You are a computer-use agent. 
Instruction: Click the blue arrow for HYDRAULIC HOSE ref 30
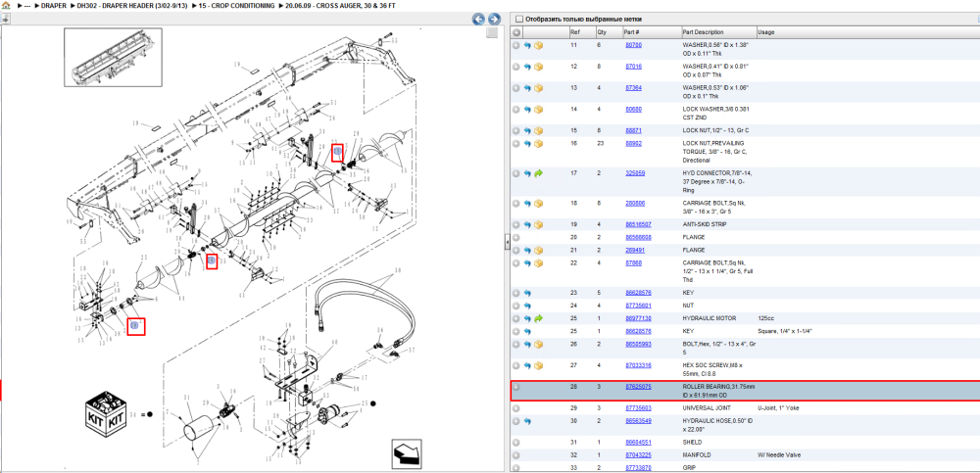pyautogui.click(x=527, y=421)
